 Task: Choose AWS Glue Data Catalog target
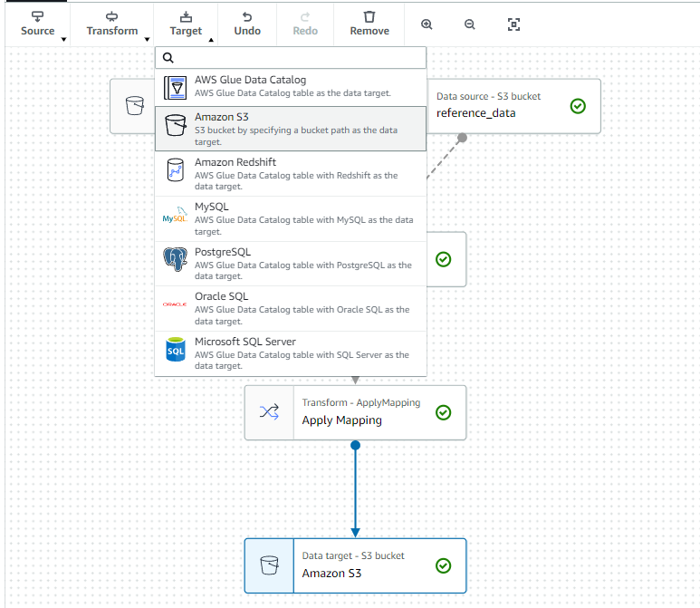[x=291, y=88]
